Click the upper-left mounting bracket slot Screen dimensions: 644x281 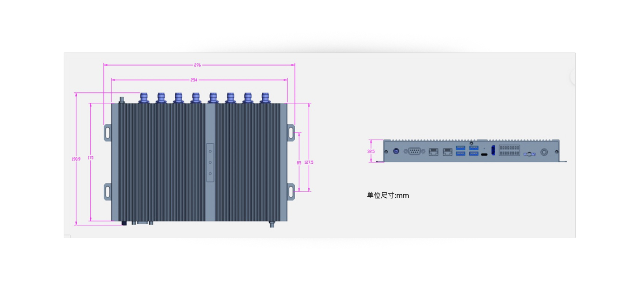[x=107, y=132]
